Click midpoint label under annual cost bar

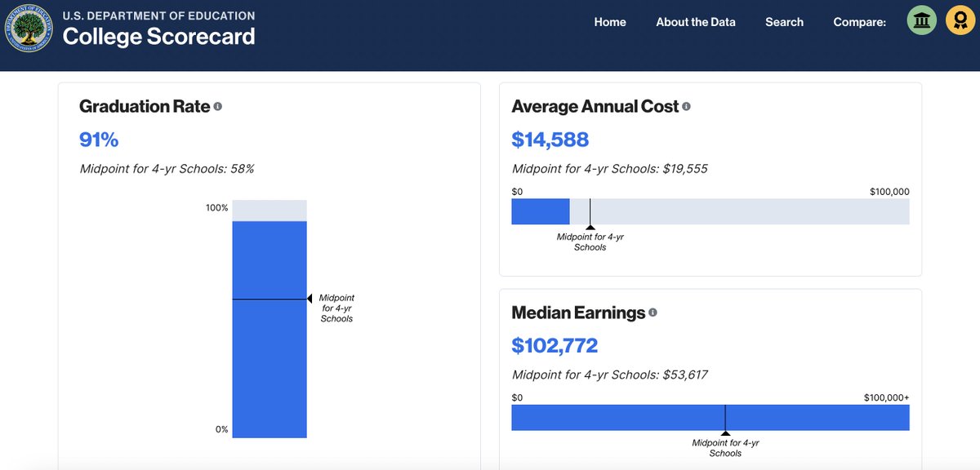[x=590, y=242]
